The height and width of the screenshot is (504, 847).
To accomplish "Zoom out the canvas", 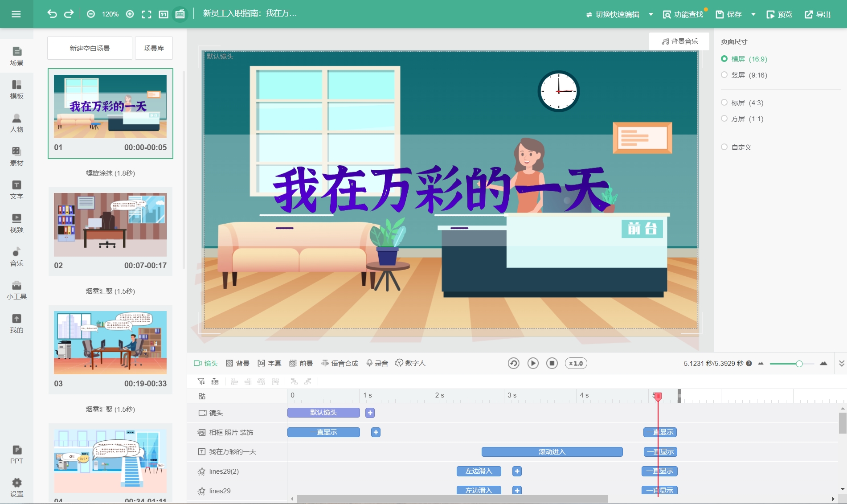I will tap(91, 14).
